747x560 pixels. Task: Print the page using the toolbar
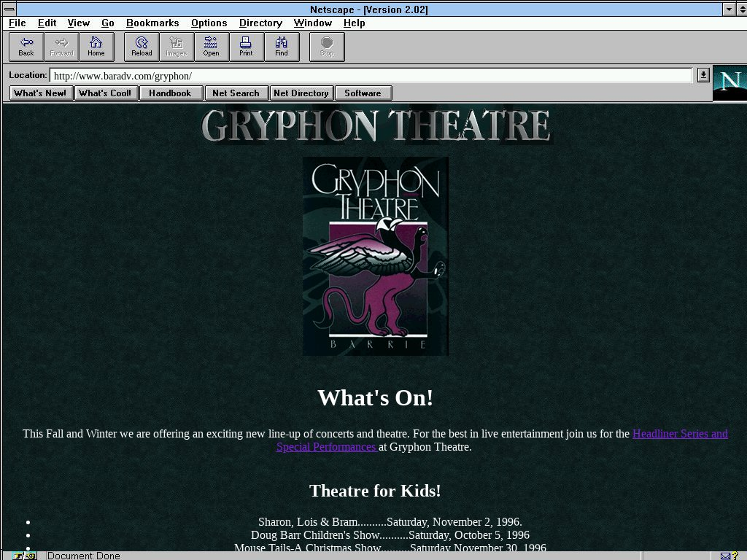(246, 47)
